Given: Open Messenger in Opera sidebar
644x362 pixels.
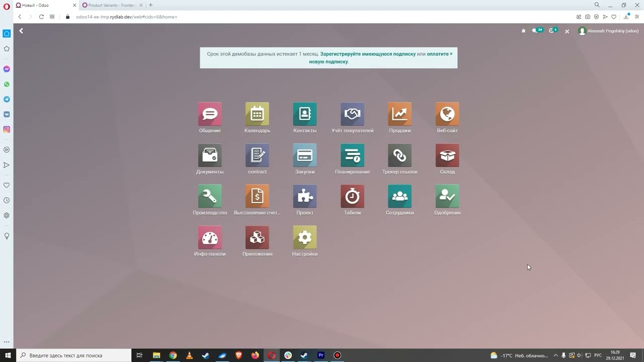Looking at the screenshot, I should 7,69.
